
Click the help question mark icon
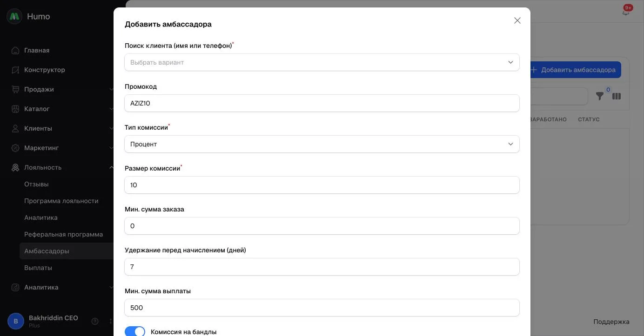[x=95, y=321]
